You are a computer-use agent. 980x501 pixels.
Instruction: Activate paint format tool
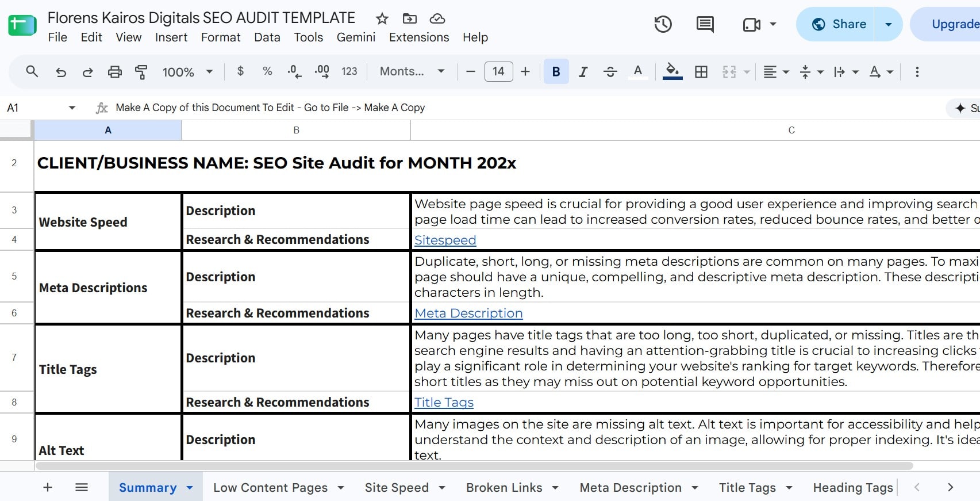point(141,72)
